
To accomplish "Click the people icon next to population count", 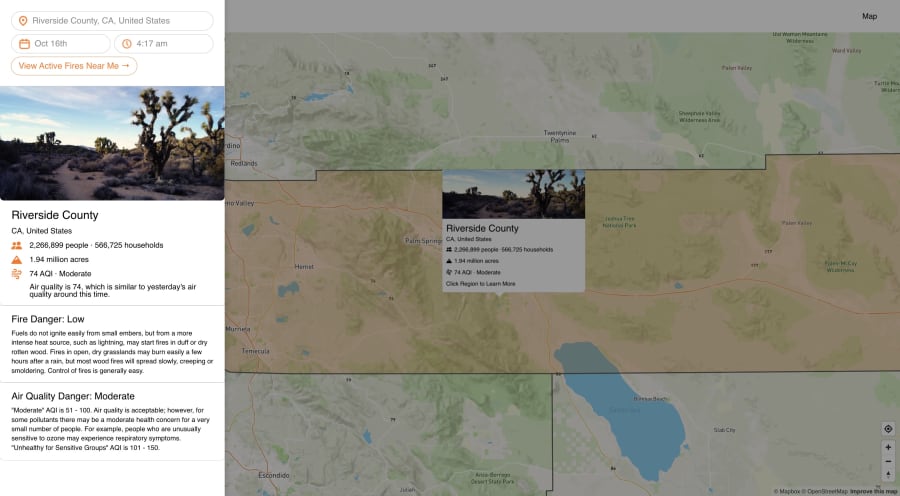I will point(17,245).
